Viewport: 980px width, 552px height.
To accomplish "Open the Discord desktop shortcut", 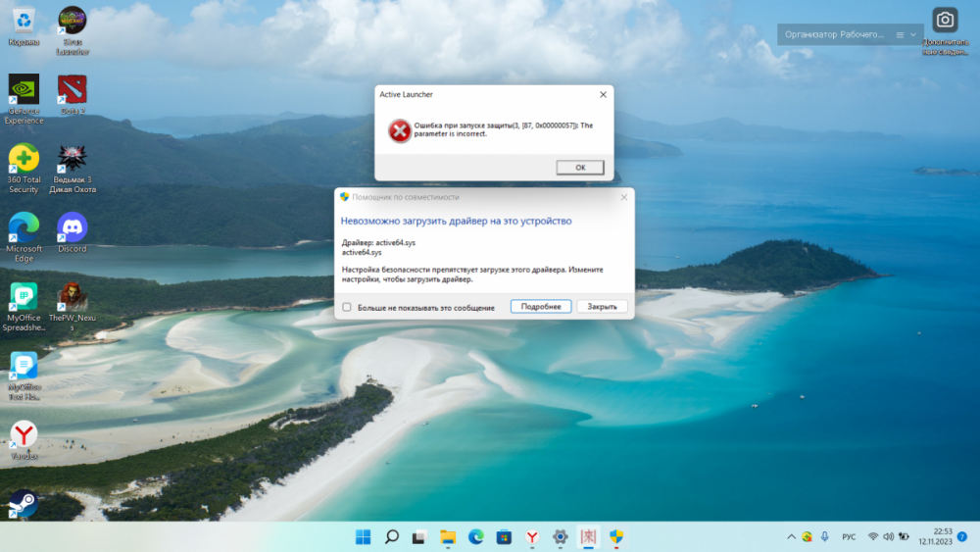I will [x=73, y=228].
